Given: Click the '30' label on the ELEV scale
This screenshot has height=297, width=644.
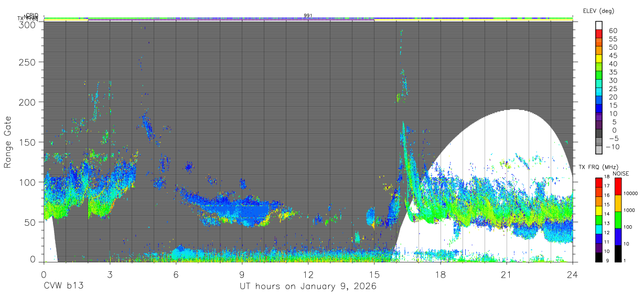Looking at the screenshot, I should 613,80.
